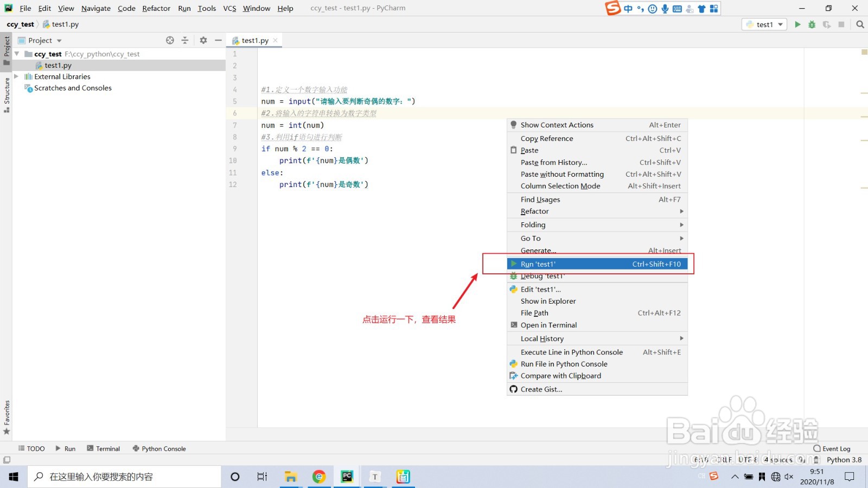Choose Paste without Formatting
Viewport: 868px width, 488px height.
coord(597,174)
